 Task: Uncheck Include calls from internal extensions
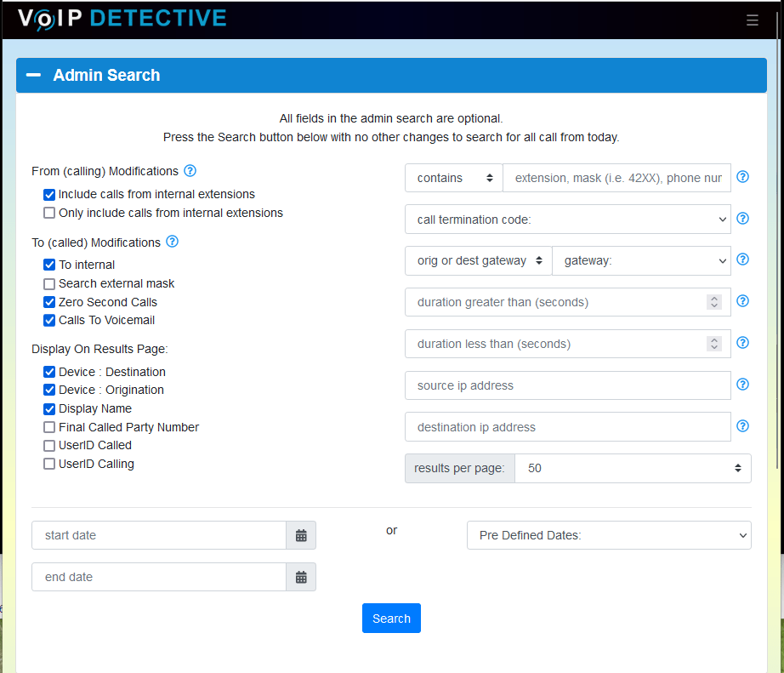(49, 194)
